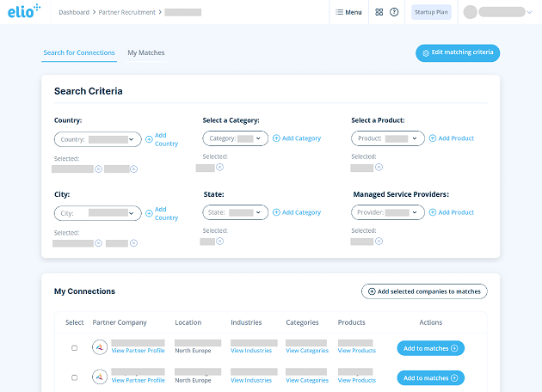Click Add Category beside Category dropdown
The height and width of the screenshot is (392, 542).
coord(297,138)
